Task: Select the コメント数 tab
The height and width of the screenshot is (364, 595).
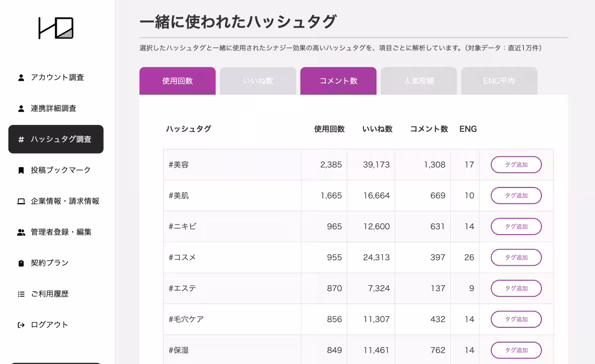Action: [x=338, y=80]
